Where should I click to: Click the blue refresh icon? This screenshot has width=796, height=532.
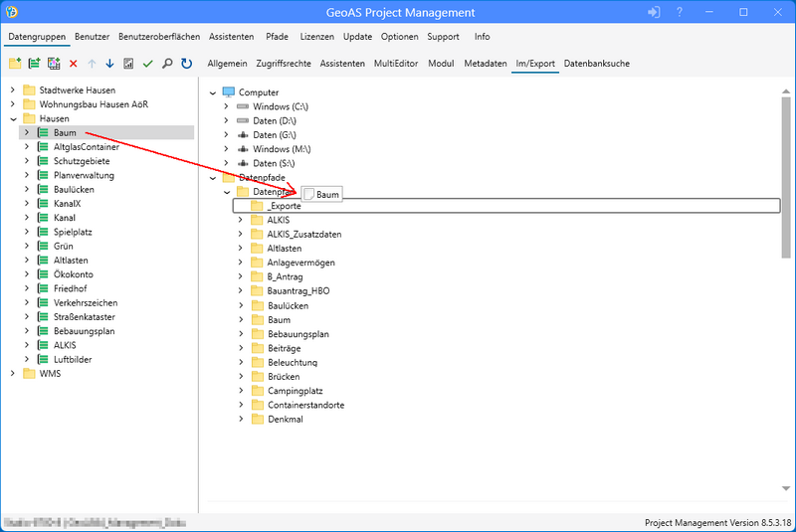click(x=186, y=64)
